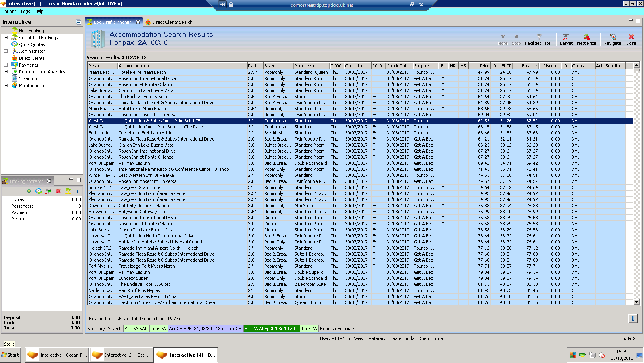Click the clock quick-quote icon in Booking contents

tap(39, 191)
